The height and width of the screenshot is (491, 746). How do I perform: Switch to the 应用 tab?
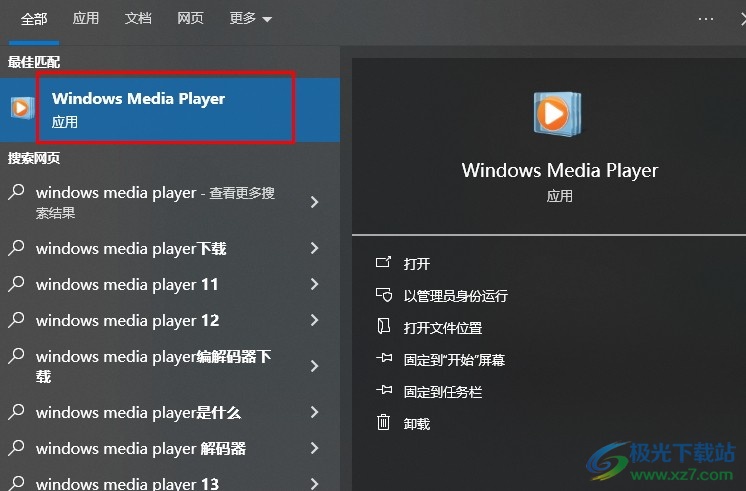click(x=86, y=18)
